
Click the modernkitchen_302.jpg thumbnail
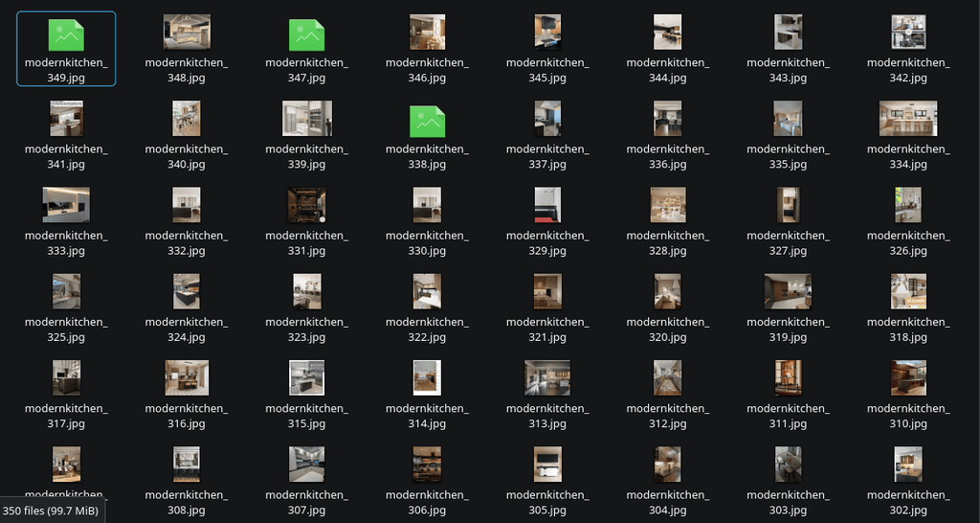click(x=908, y=464)
